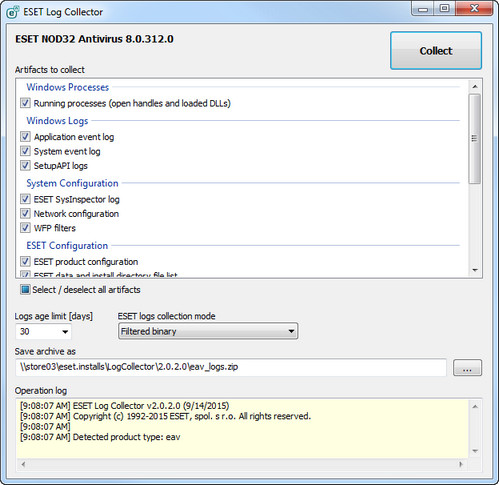Click the System Configuration group header
Screen dimensions: 499x485
tap(72, 183)
